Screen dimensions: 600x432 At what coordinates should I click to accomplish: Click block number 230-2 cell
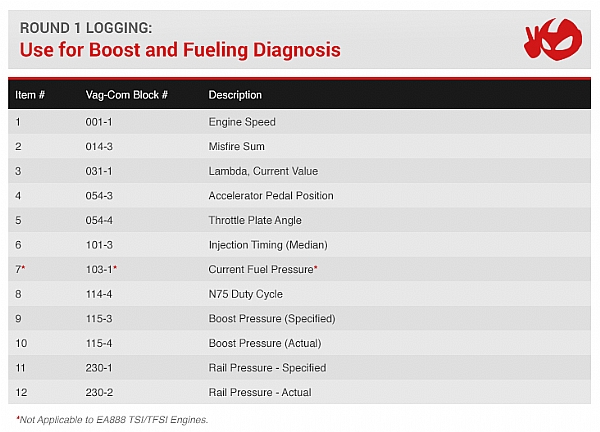pos(99,392)
